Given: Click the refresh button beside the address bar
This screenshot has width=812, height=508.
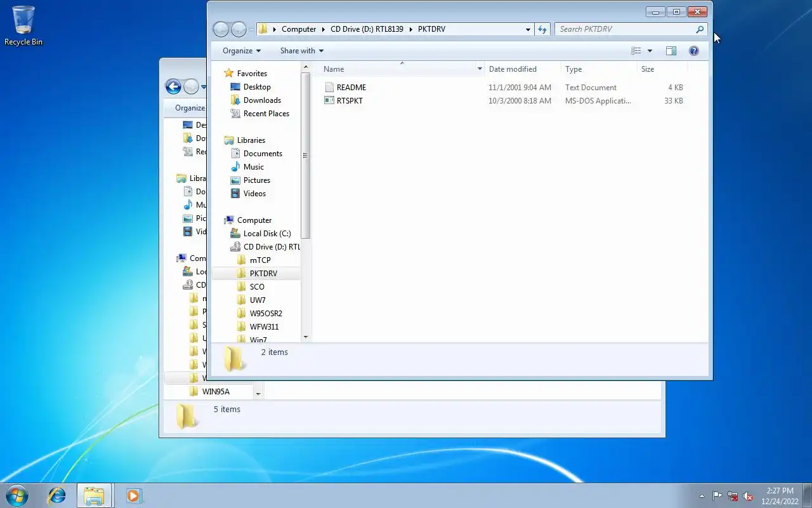Looking at the screenshot, I should pyautogui.click(x=542, y=29).
